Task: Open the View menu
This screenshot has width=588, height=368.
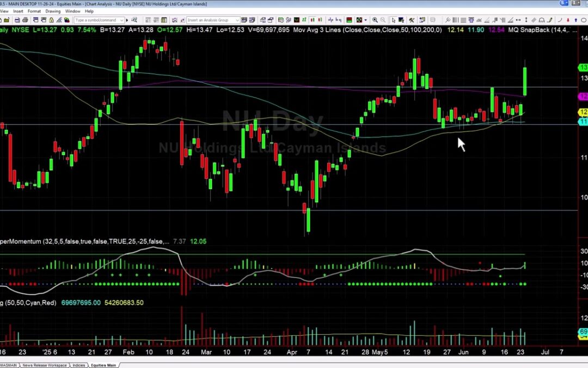Action: pos(4,11)
